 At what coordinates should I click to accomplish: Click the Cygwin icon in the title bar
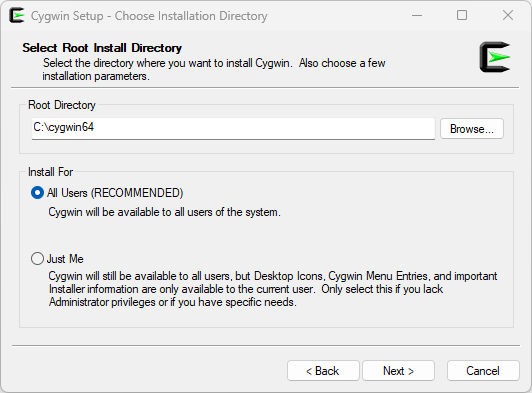click(17, 15)
